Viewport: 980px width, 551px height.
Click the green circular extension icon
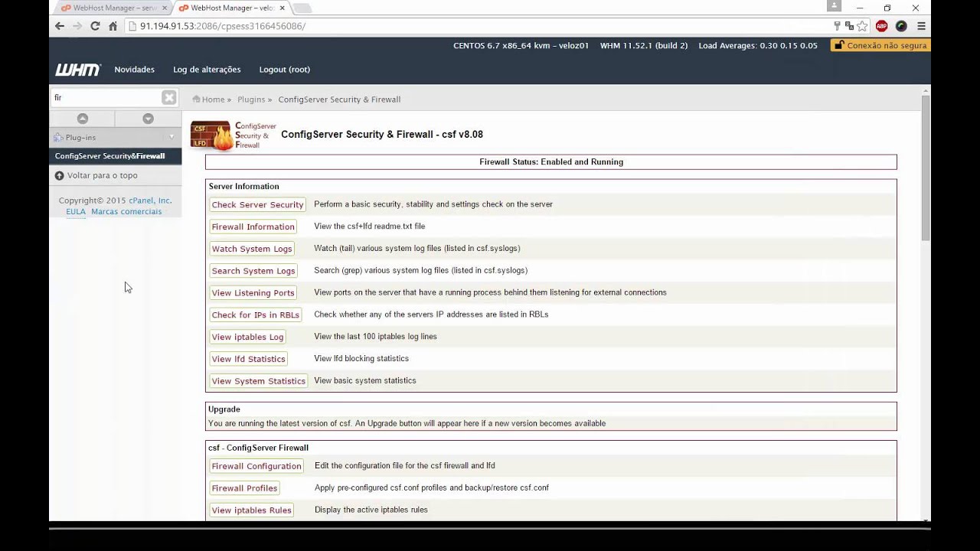[x=901, y=26]
